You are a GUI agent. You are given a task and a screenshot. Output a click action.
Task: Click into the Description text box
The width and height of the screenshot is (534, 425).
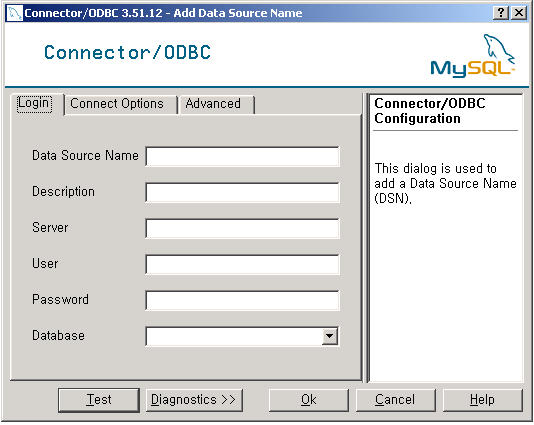pos(242,193)
